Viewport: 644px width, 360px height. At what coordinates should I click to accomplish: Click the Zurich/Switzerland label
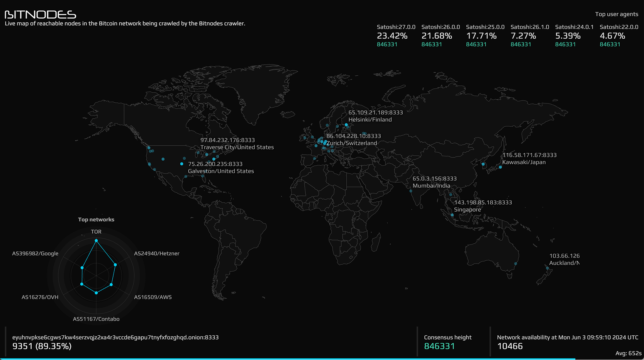click(352, 143)
